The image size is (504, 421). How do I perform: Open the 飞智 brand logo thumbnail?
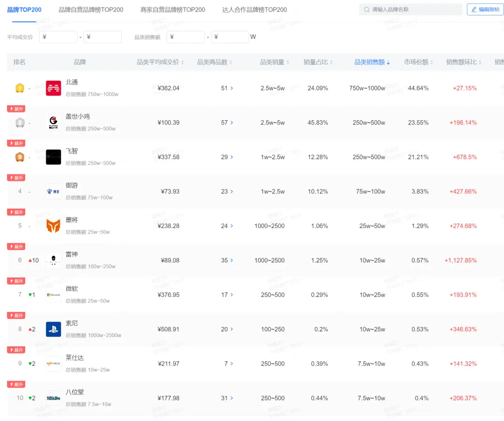[x=54, y=157]
